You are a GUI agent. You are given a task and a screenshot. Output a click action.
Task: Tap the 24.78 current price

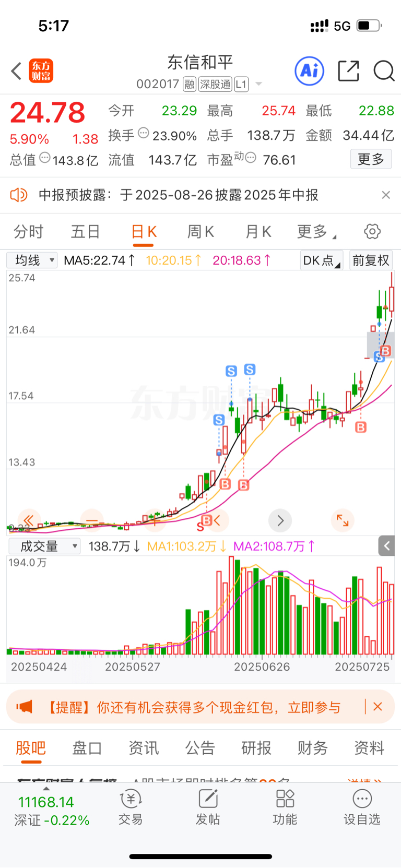point(48,113)
